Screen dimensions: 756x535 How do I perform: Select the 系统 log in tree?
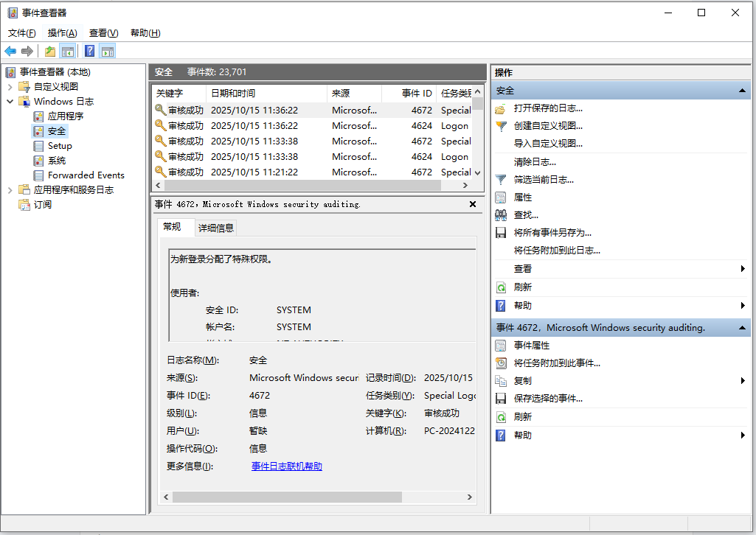pyautogui.click(x=56, y=161)
